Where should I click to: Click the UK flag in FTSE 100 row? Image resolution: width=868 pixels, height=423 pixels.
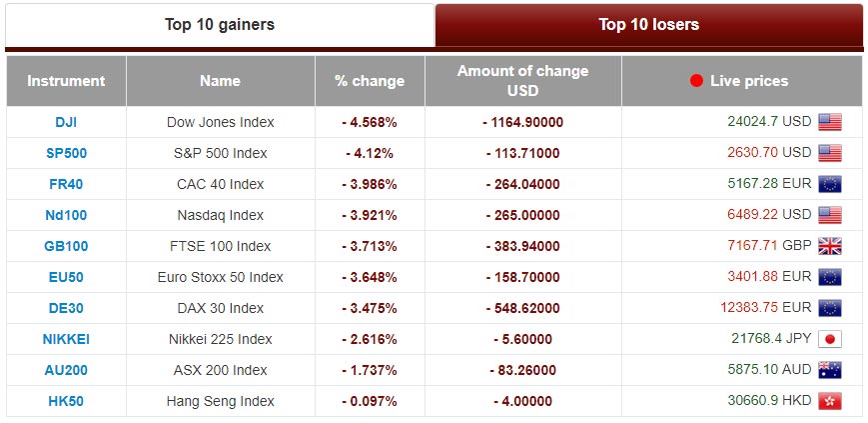point(829,246)
